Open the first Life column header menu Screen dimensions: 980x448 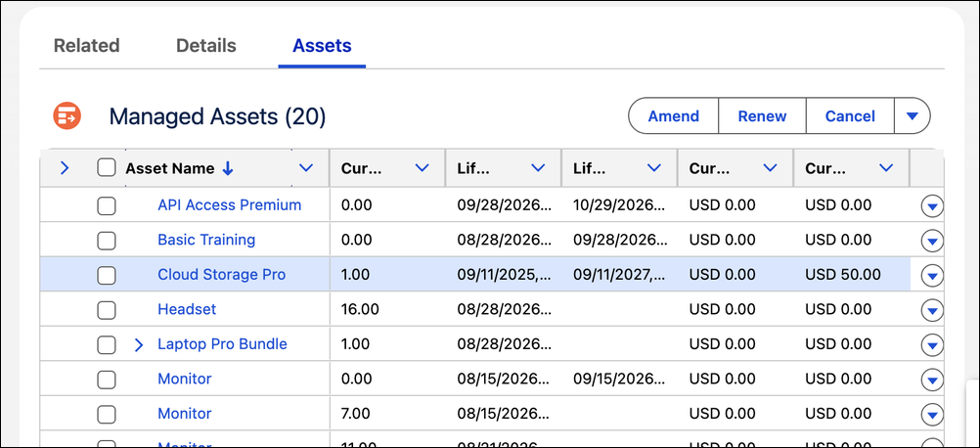(538, 167)
